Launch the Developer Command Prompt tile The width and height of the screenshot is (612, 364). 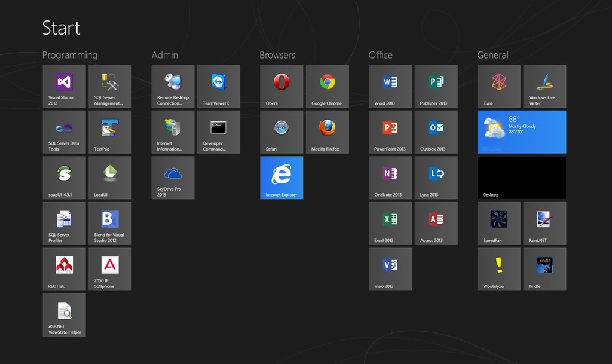click(x=219, y=132)
